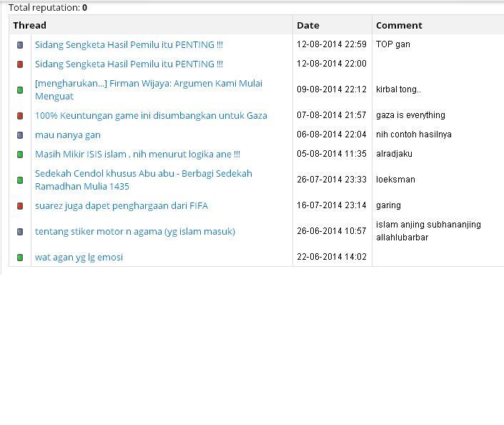Viewport: 504px width, 425px height.
Task: Select date '12-08-2014 22:59'
Action: (332, 44)
